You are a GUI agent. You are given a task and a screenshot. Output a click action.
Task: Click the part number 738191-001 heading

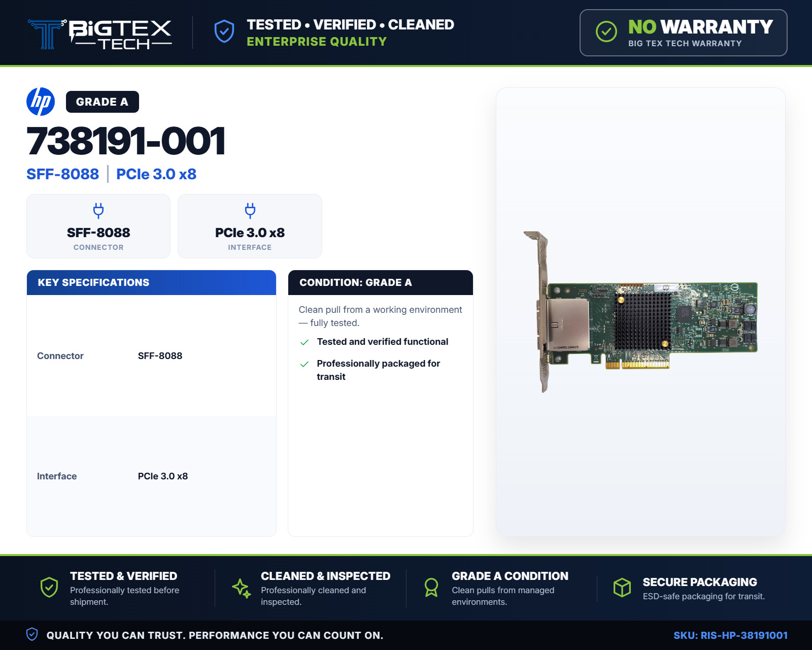(126, 141)
